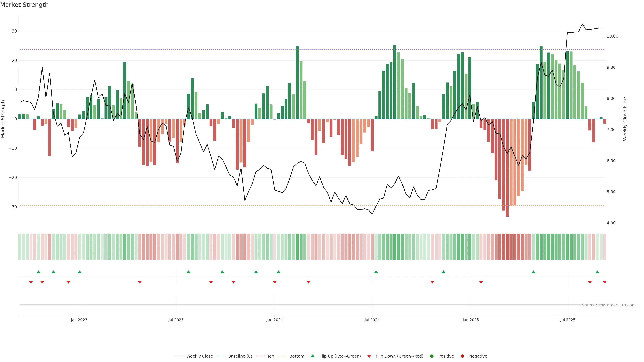
Task: Click the leftmost red flip-down triangle marker
Action: [31, 282]
